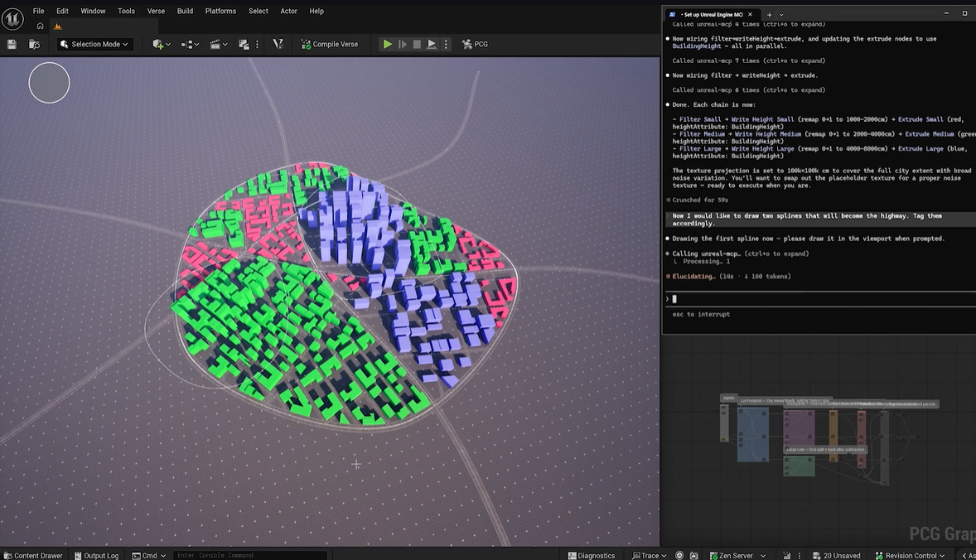Viewport: 976px width, 560px height.
Task: Select the orange level tab icon
Action: click(58, 27)
